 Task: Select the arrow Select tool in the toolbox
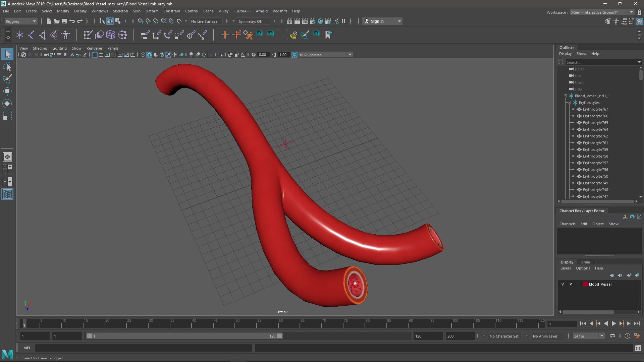tap(7, 54)
